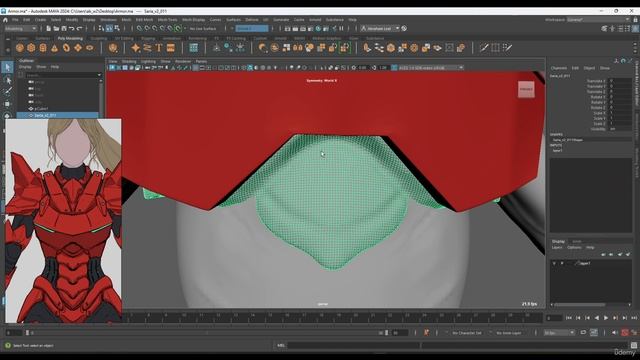The image size is (640, 360).
Task: Create a polygon disc from shelf
Action: coord(89,48)
